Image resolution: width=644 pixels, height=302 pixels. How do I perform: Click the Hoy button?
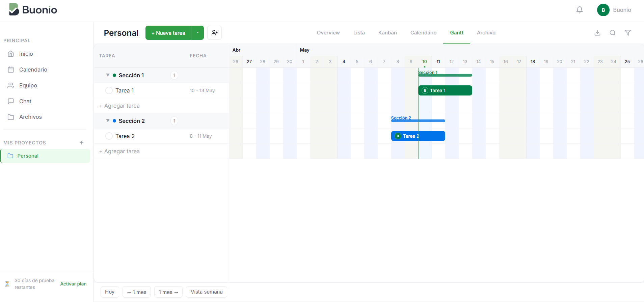[x=110, y=292]
